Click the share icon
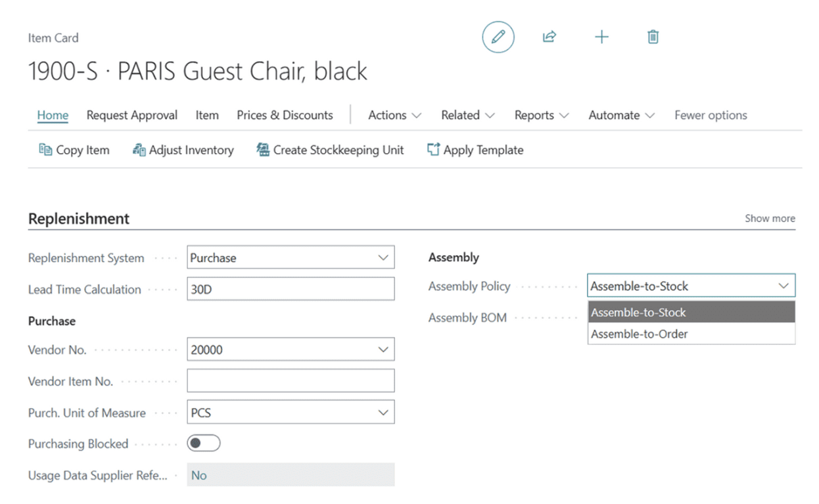 click(x=550, y=37)
